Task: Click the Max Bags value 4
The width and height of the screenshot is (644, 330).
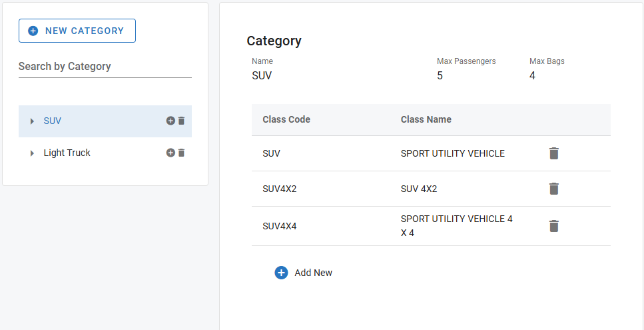Action: [x=532, y=75]
